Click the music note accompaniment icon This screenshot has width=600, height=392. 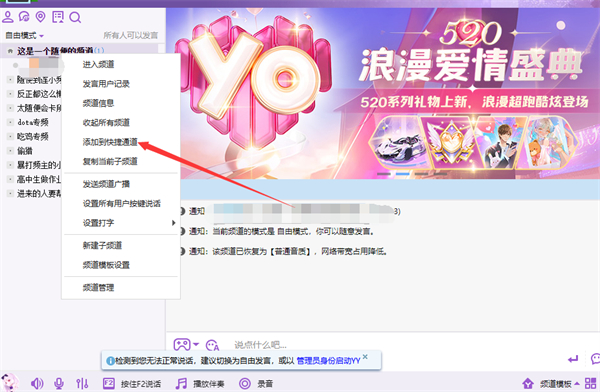181,383
